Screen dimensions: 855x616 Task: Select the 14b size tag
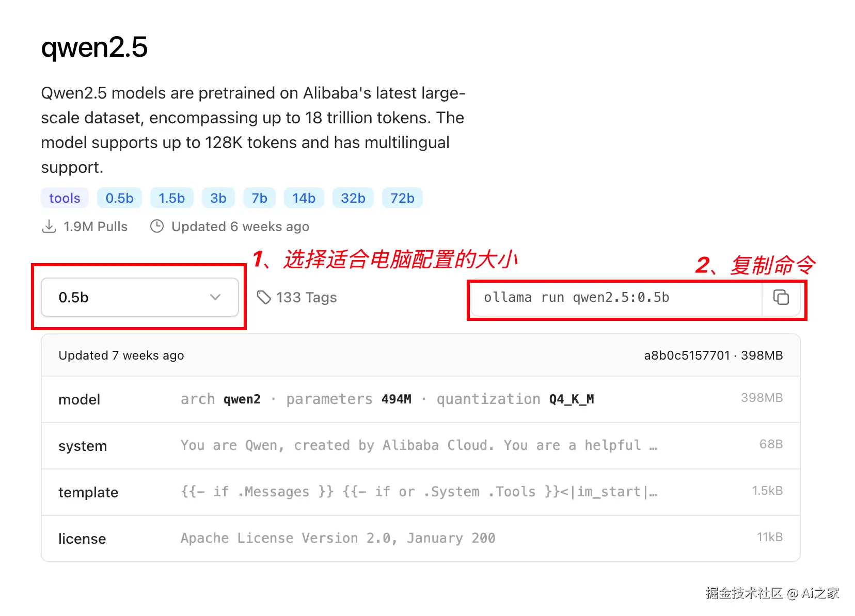(x=304, y=198)
